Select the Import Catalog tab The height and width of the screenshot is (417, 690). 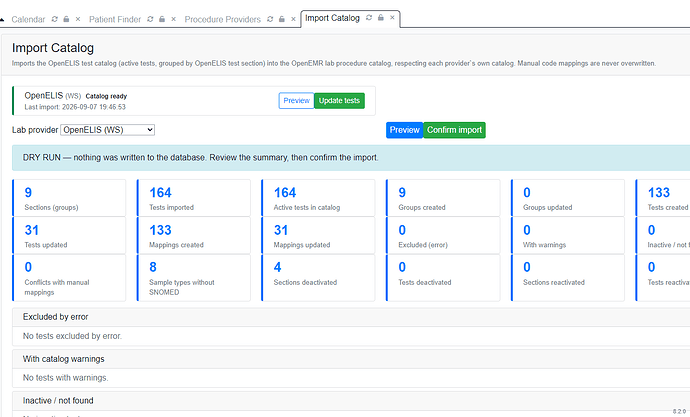point(332,18)
